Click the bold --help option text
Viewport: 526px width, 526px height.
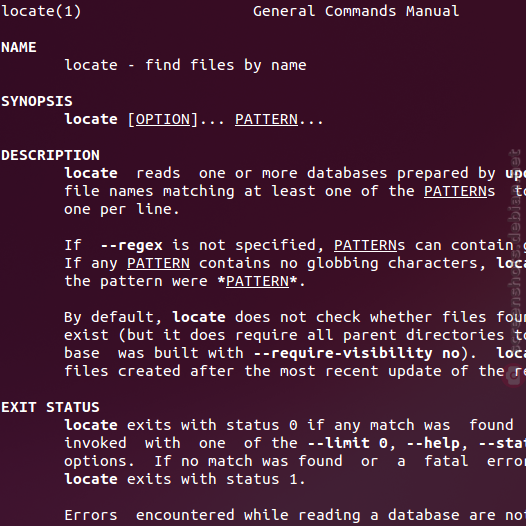(433, 443)
